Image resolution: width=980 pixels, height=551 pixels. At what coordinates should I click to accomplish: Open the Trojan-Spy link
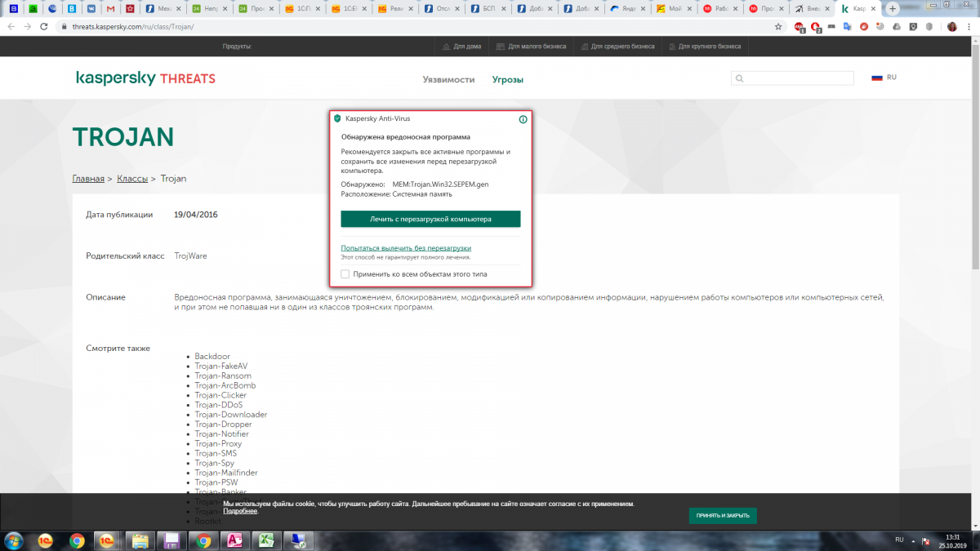(x=214, y=463)
